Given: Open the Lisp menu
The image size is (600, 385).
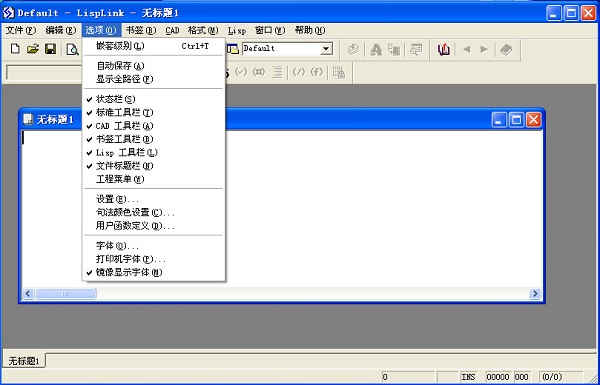Looking at the screenshot, I should [x=236, y=30].
